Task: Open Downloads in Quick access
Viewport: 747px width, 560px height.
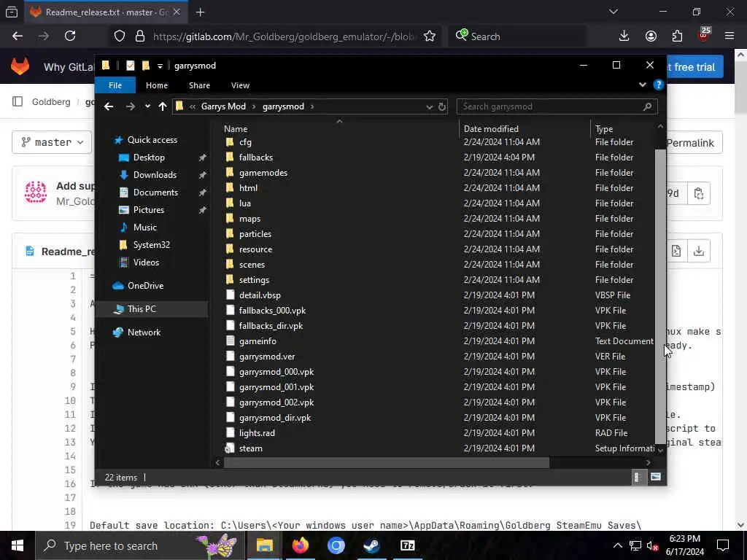Action: pyautogui.click(x=155, y=175)
